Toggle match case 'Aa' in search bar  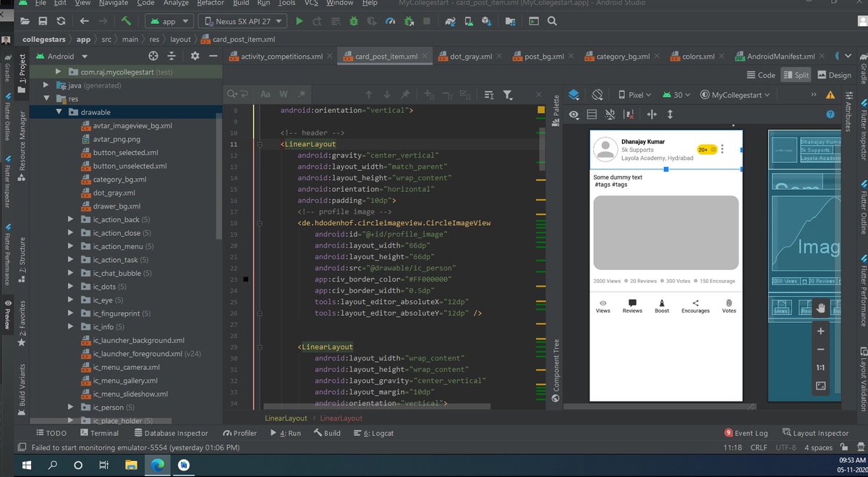265,95
